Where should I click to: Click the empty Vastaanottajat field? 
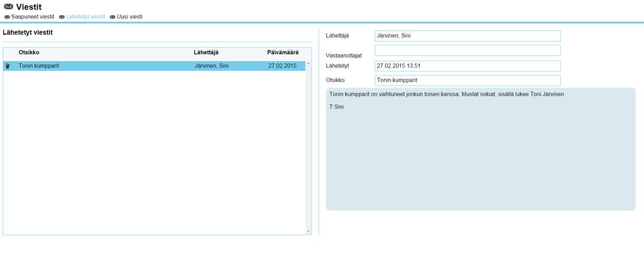(468, 50)
